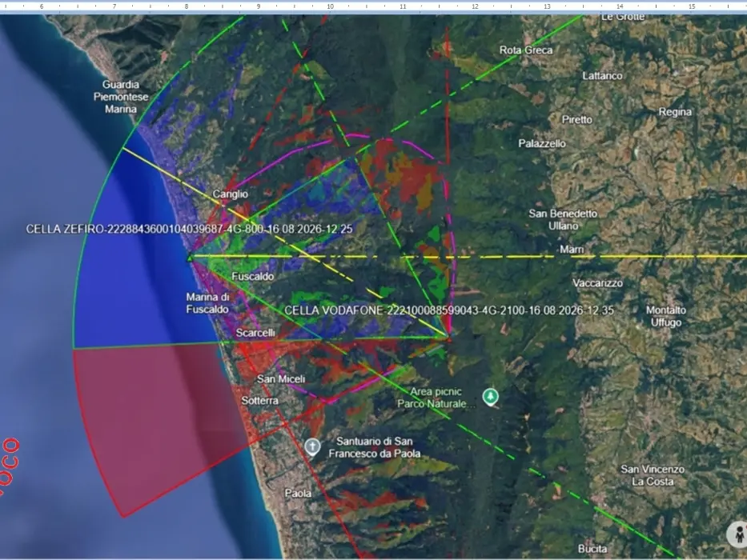This screenshot has width=747, height=560.
Task: Select the Sotterra place label
Action: coord(259,401)
